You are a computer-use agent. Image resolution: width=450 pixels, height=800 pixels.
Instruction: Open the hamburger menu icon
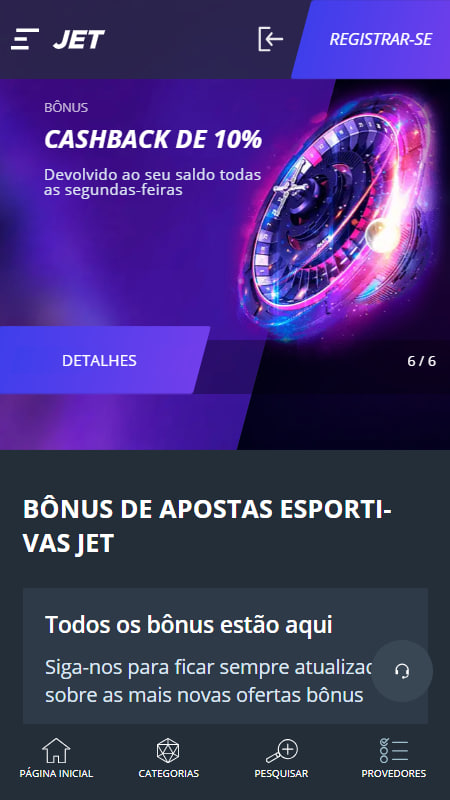tap(25, 39)
